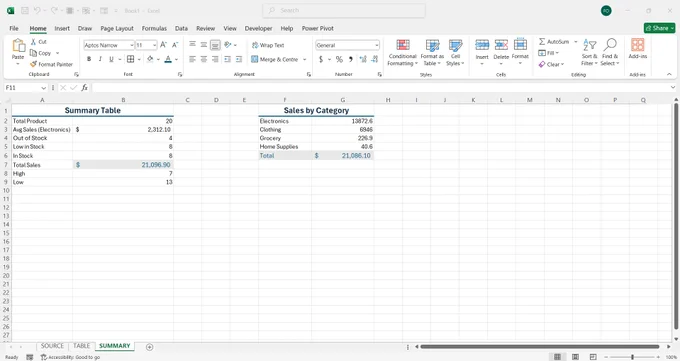Viewport: 680px width, 361px height.
Task: Expand the Name Box dropdown arrow
Action: click(x=43, y=88)
